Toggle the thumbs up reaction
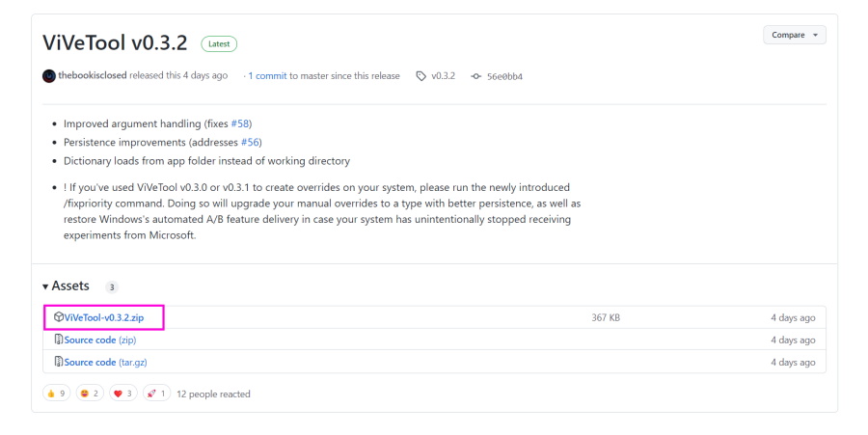The image size is (868, 435). pyautogui.click(x=56, y=394)
